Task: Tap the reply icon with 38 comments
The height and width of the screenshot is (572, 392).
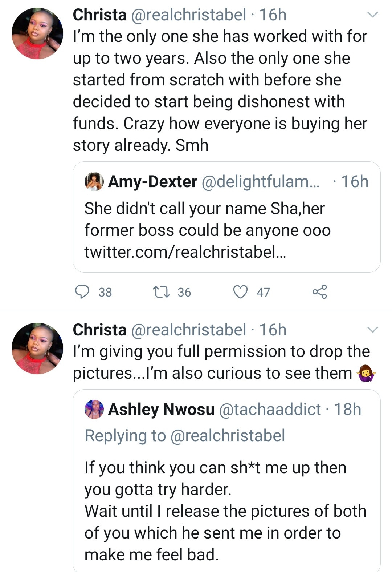Action: [x=82, y=292]
